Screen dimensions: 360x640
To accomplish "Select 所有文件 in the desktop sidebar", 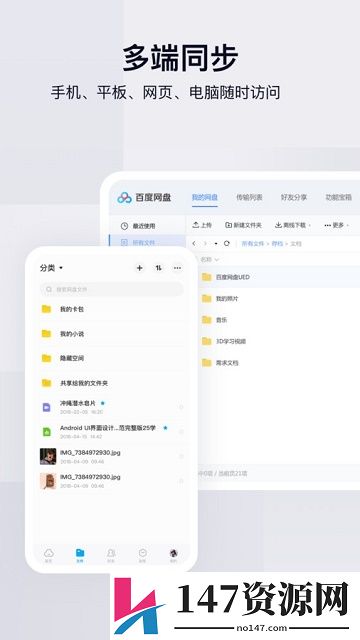I will pyautogui.click(x=147, y=242).
